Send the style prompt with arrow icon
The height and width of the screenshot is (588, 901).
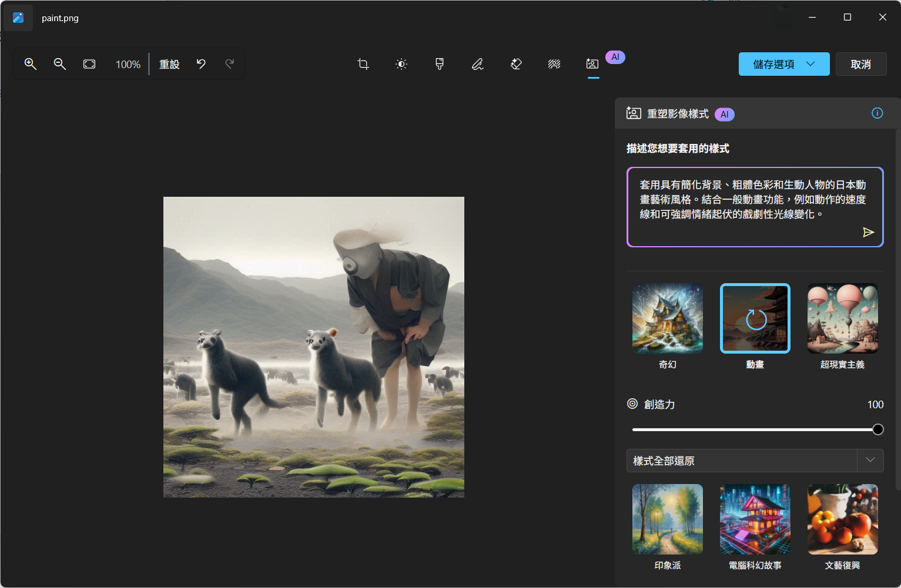[868, 232]
